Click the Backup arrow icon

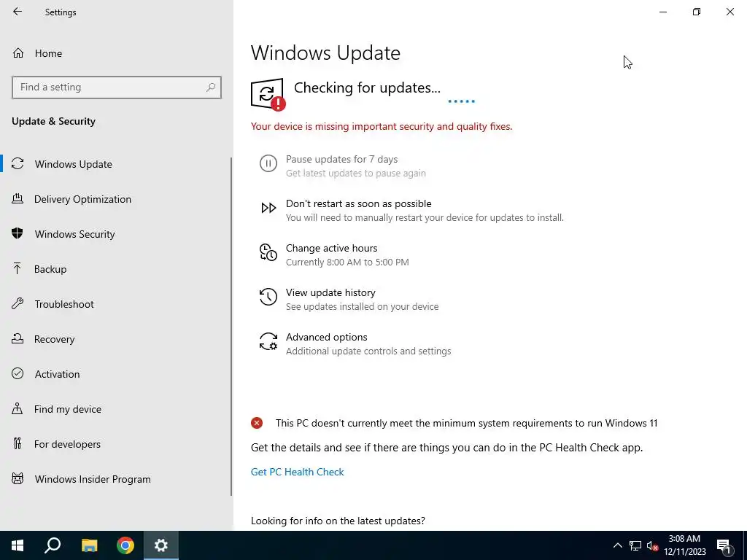18,269
